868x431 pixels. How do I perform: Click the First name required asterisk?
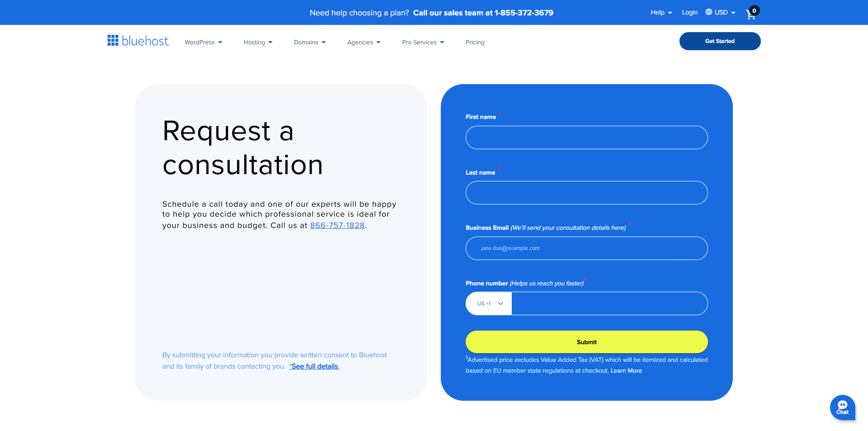tap(499, 113)
